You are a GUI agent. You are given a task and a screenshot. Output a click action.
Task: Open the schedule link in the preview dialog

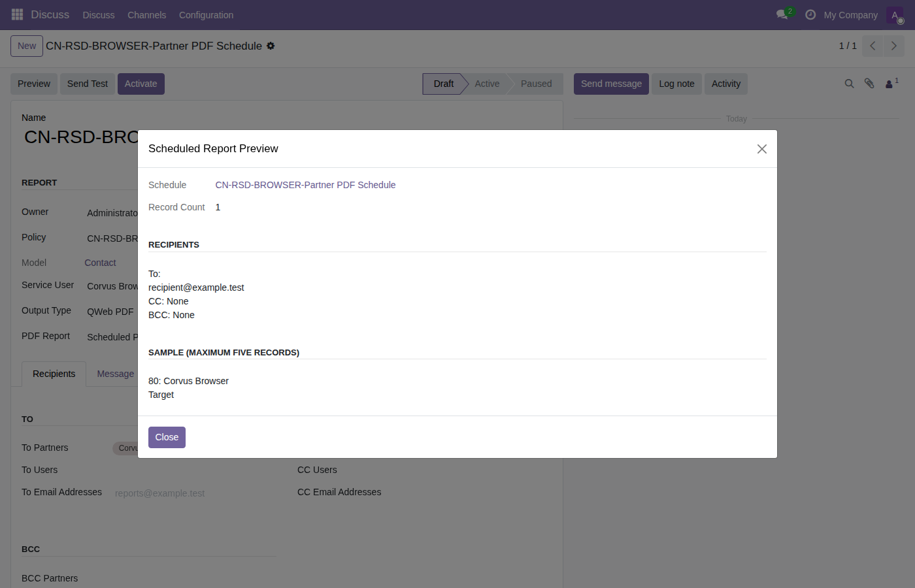pos(305,185)
